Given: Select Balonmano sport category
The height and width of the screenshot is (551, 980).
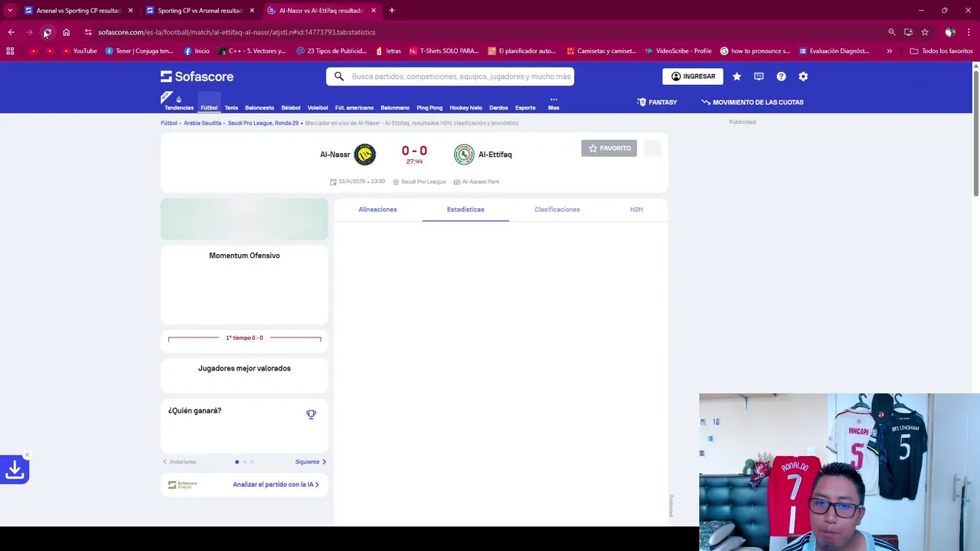Looking at the screenshot, I should [395, 108].
